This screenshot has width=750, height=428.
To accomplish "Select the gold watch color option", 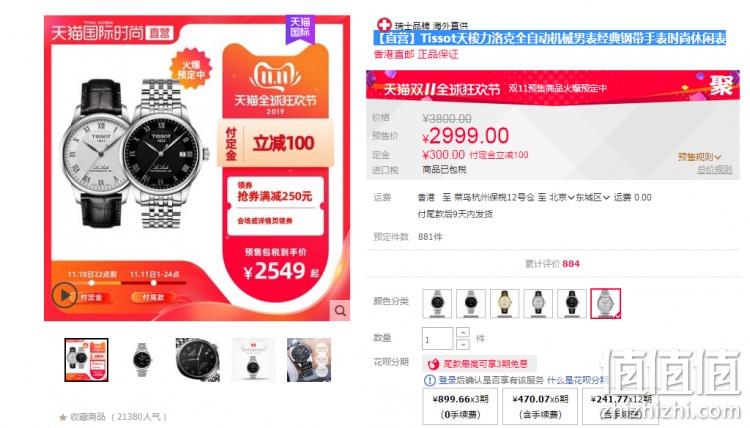I will (505, 303).
